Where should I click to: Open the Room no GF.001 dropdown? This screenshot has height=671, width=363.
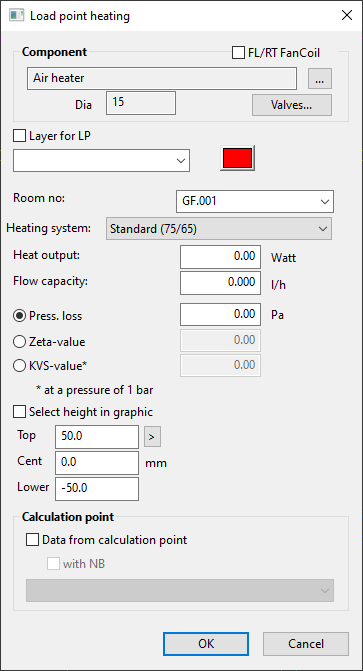pyautogui.click(x=255, y=202)
